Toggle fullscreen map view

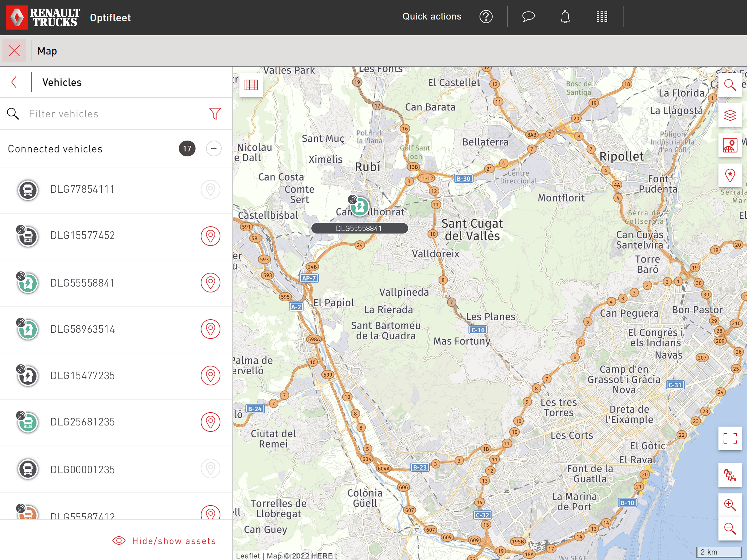coord(730,438)
